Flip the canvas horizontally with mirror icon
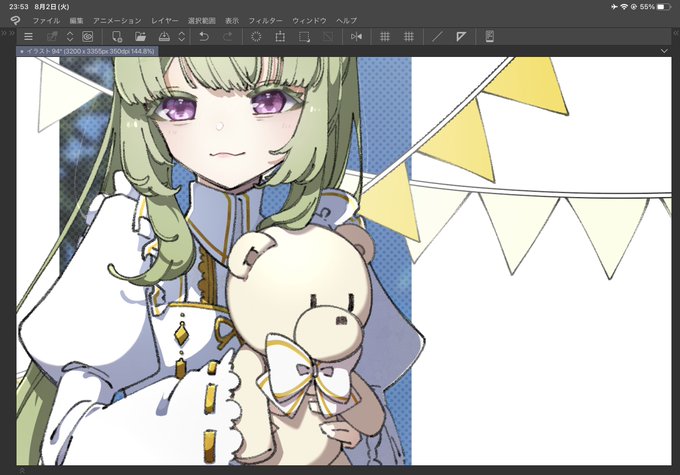Viewport: 680px width, 475px height. coord(356,37)
